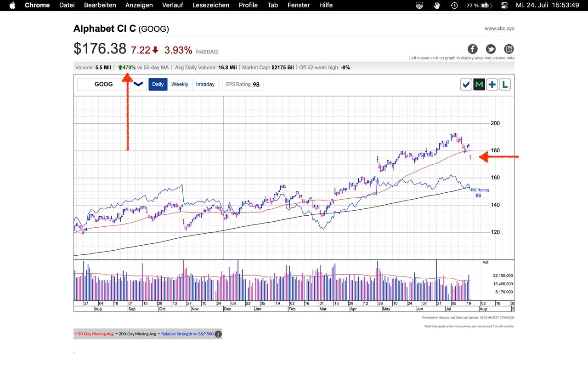Open the green M icon
The width and height of the screenshot is (588, 368).
[x=479, y=85]
